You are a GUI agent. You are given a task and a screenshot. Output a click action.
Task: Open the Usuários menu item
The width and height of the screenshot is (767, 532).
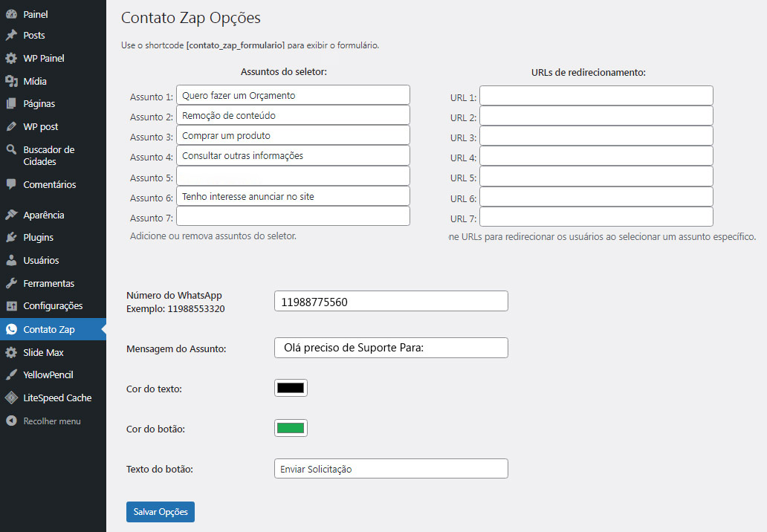pos(53,260)
